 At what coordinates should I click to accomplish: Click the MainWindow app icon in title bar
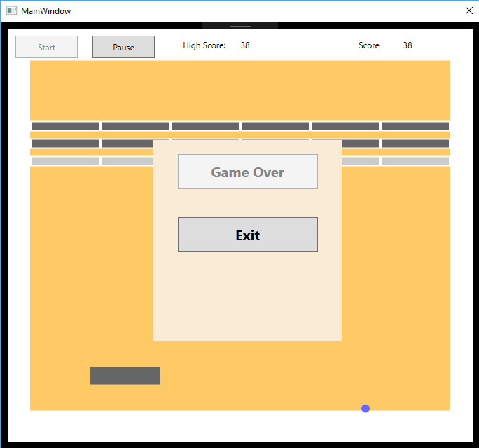coord(12,10)
